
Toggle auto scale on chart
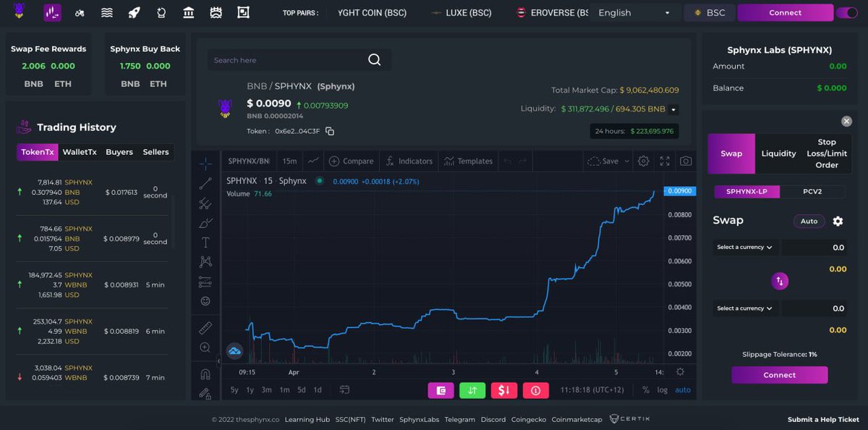click(683, 390)
